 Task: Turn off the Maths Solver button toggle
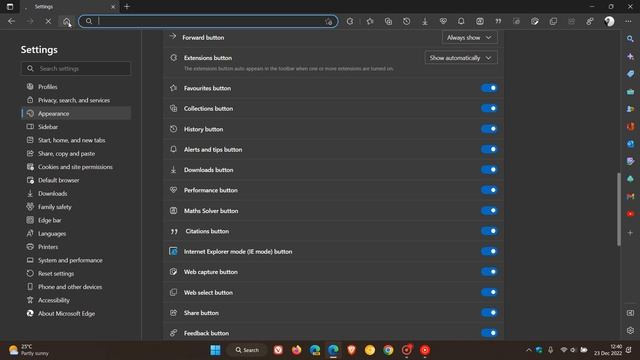(489, 210)
